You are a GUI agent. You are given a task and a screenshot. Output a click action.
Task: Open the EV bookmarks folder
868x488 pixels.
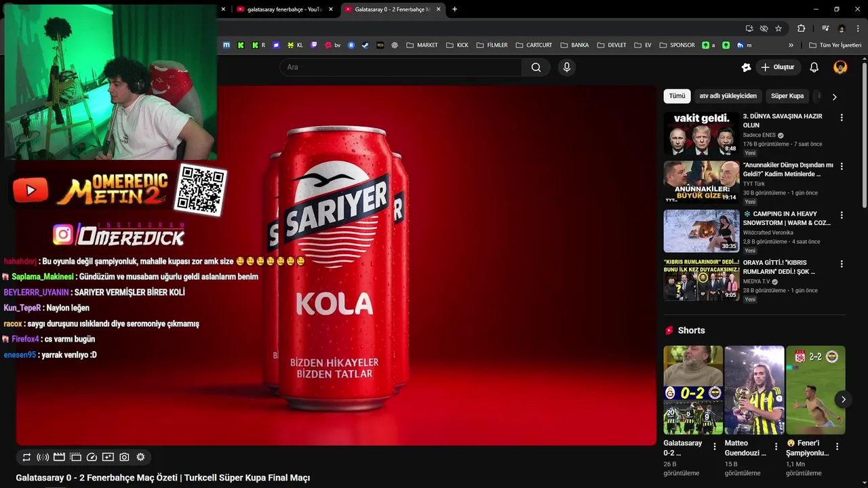[x=643, y=45]
